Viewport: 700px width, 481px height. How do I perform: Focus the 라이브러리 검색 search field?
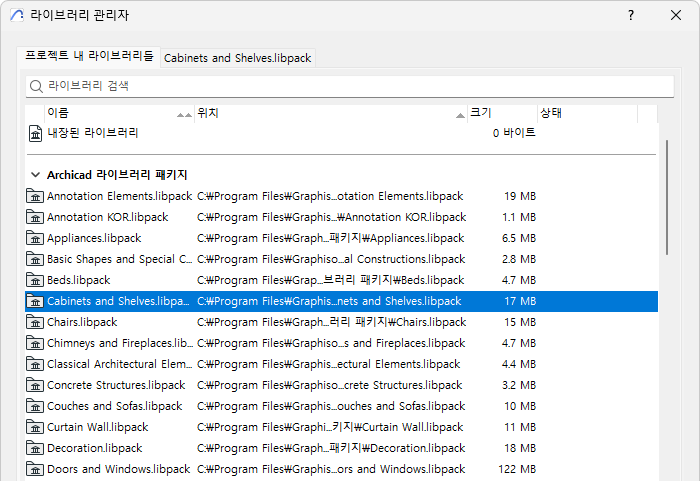point(350,86)
